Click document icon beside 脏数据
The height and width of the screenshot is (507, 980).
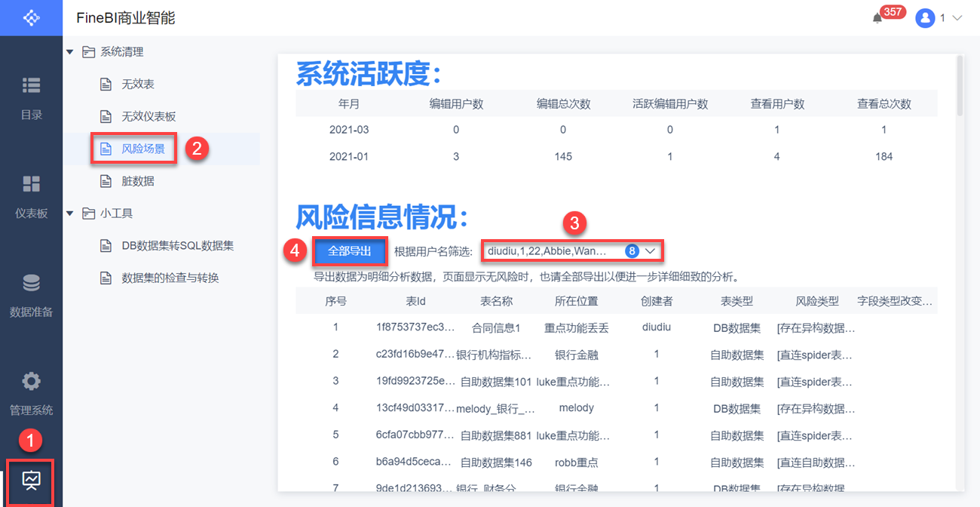[x=106, y=182]
